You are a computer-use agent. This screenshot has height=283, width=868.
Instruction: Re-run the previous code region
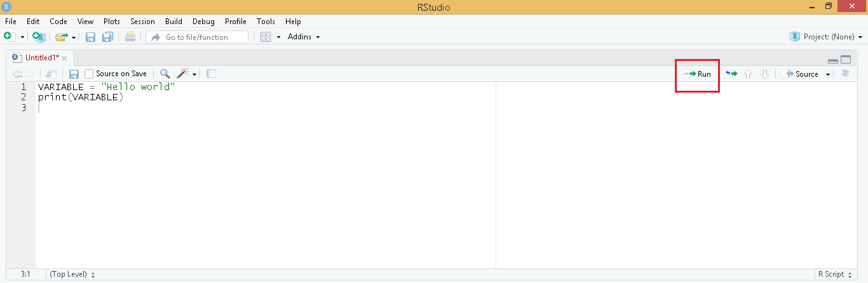(731, 74)
